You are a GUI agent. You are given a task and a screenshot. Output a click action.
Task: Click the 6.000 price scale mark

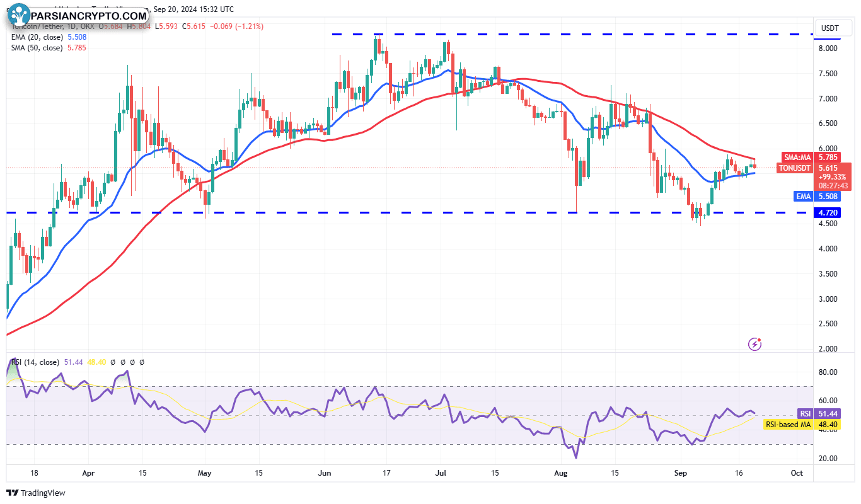coord(828,149)
